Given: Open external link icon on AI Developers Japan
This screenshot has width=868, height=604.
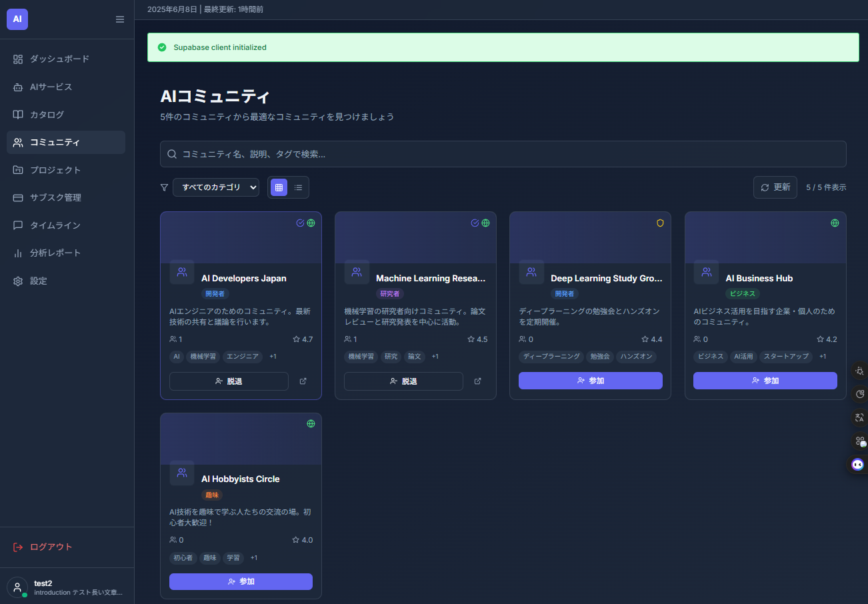Looking at the screenshot, I should 303,381.
